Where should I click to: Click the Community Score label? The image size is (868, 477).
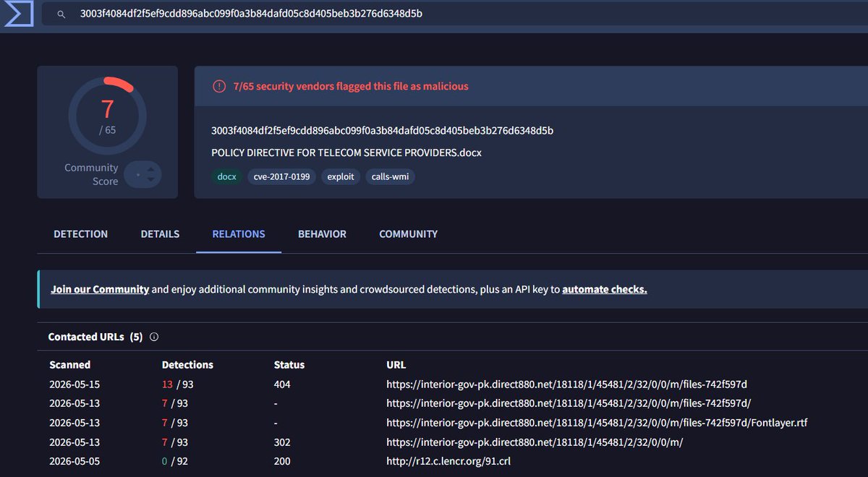[x=91, y=174]
